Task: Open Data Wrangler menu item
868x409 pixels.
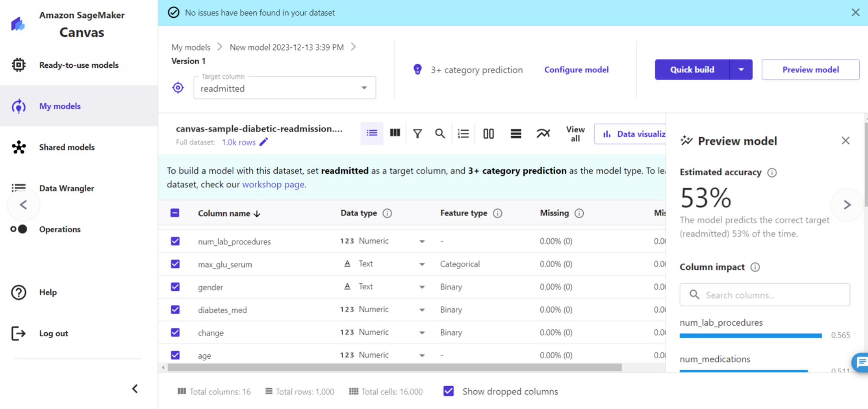Action: pyautogui.click(x=66, y=188)
